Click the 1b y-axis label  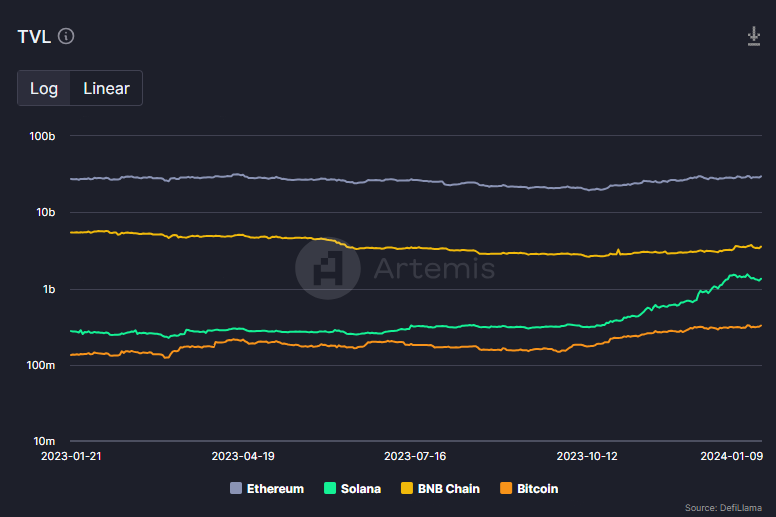(x=49, y=289)
